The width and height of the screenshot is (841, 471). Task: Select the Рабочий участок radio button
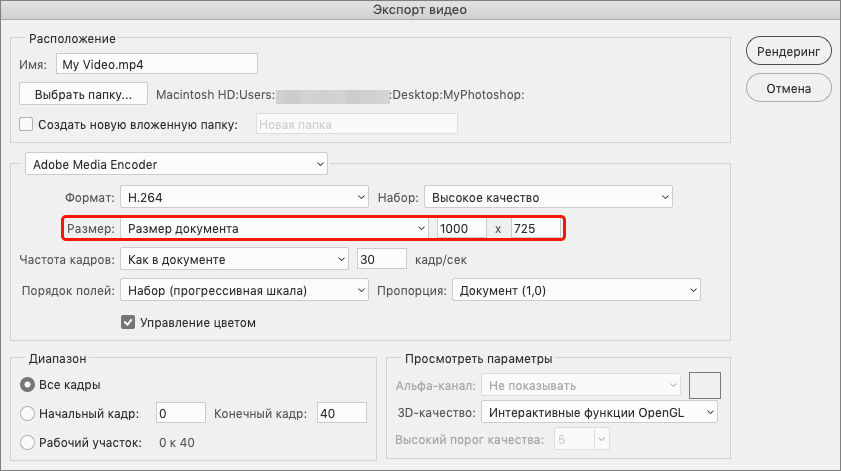coord(28,442)
